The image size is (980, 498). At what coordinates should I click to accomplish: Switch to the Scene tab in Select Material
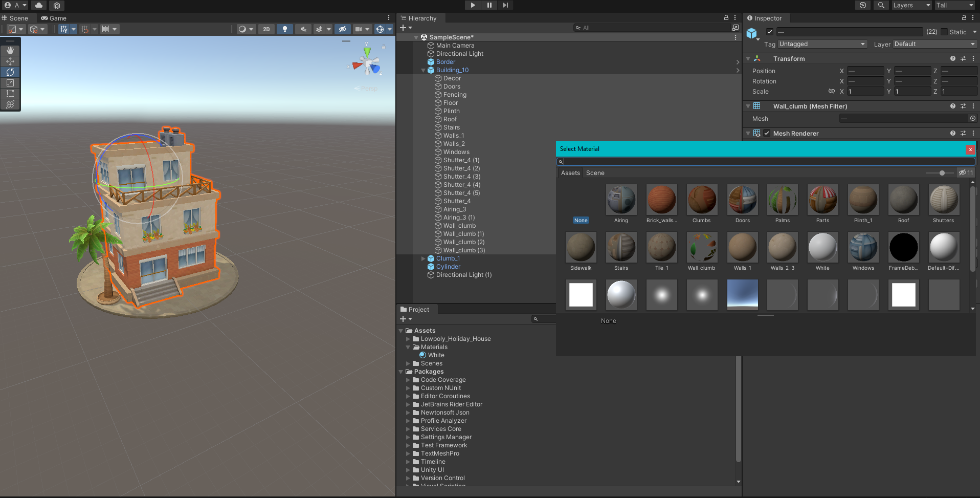pyautogui.click(x=595, y=173)
